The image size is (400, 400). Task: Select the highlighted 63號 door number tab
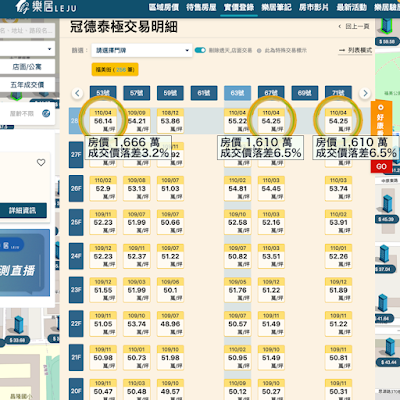coord(238,93)
